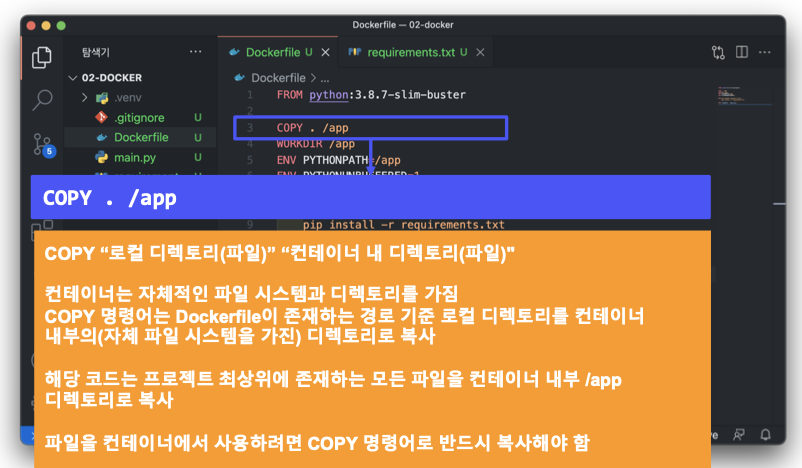Switch to the Dockerfile editor tab
Image resolution: width=802 pixels, height=468 pixels.
point(273,52)
